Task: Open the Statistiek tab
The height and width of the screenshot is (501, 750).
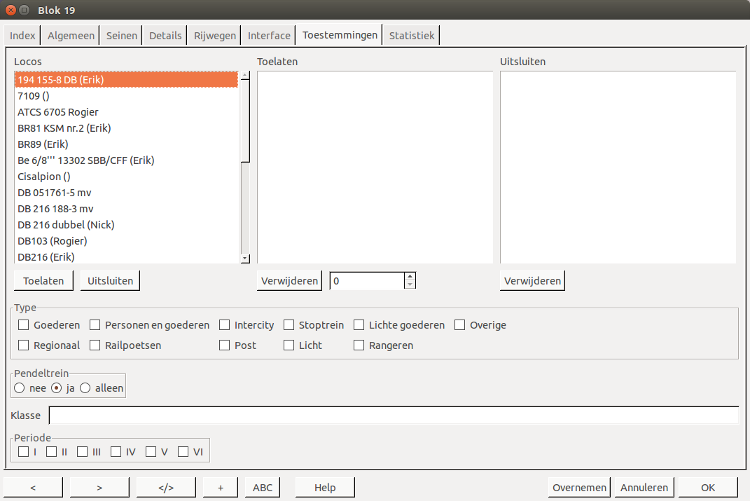Action: pyautogui.click(x=412, y=36)
